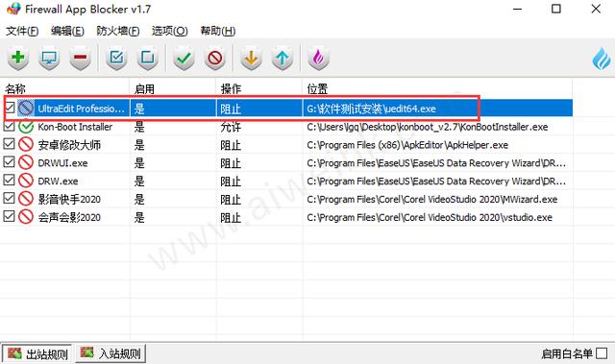The width and height of the screenshot is (615, 364).
Task: Uncheck the Kon-Boot Installer checkbox
Action: [x=9, y=126]
